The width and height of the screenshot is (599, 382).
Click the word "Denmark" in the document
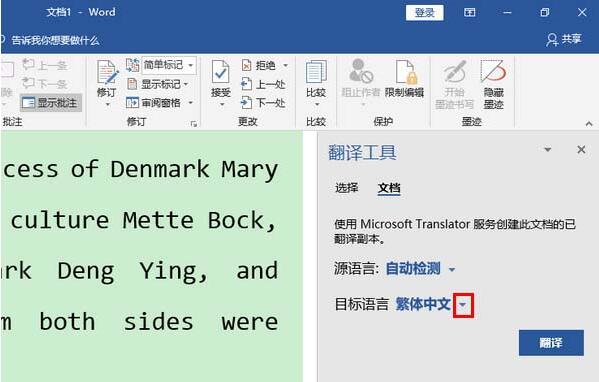coord(160,169)
